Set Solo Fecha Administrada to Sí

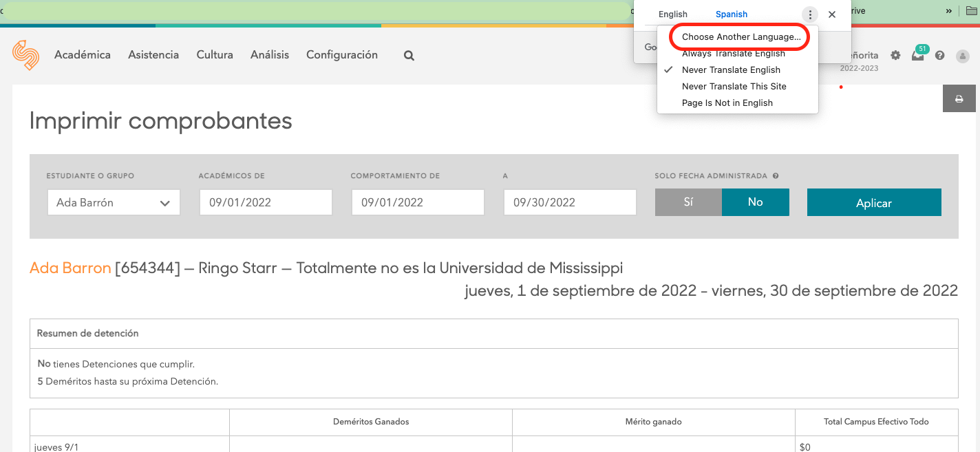688,202
